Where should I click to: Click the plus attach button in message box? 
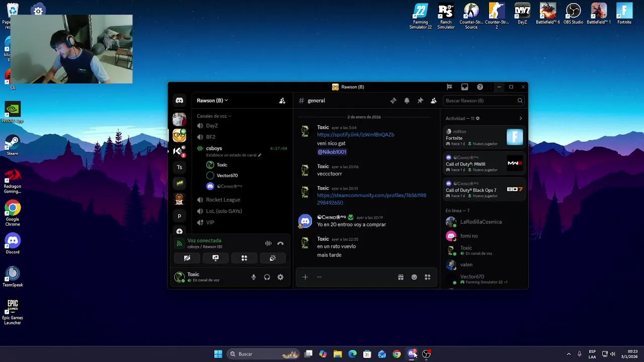coord(305,277)
